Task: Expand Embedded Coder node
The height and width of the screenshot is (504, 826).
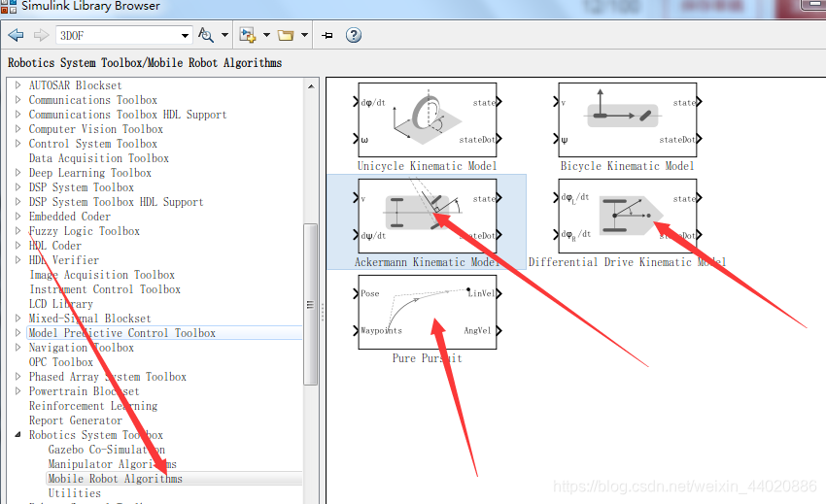Action: point(17,216)
